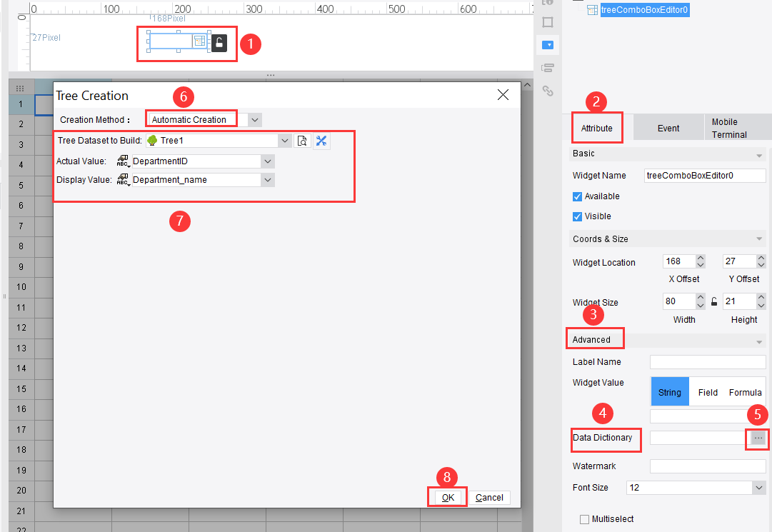The height and width of the screenshot is (532, 772).
Task: Switch to the Event tab
Action: (668, 127)
